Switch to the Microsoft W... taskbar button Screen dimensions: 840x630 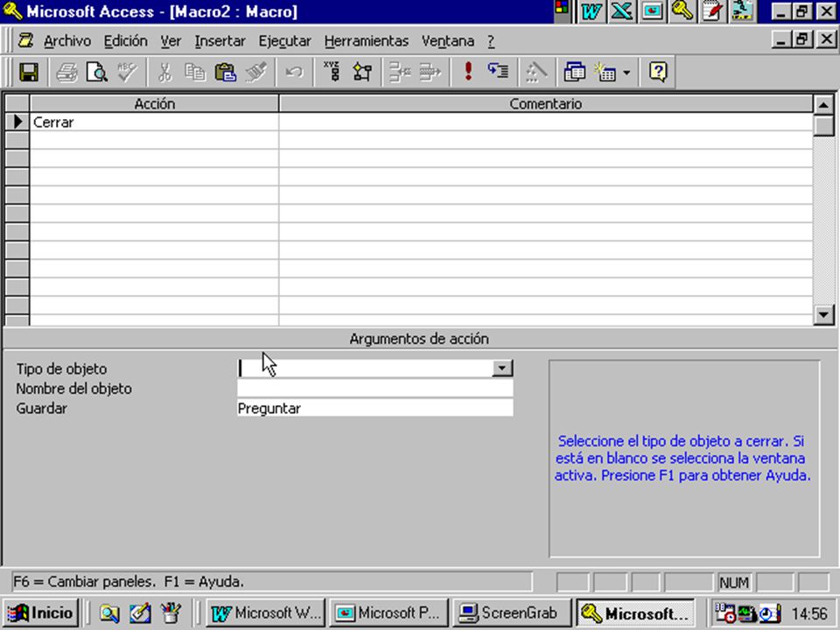click(265, 612)
